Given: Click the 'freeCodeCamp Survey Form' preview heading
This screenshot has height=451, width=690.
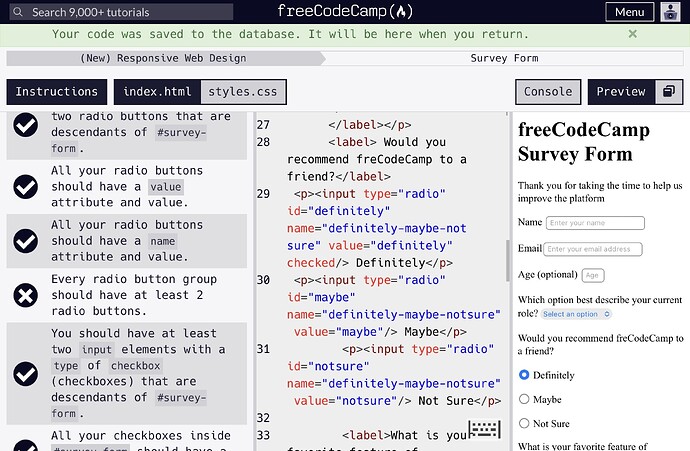Looking at the screenshot, I should pos(584,142).
